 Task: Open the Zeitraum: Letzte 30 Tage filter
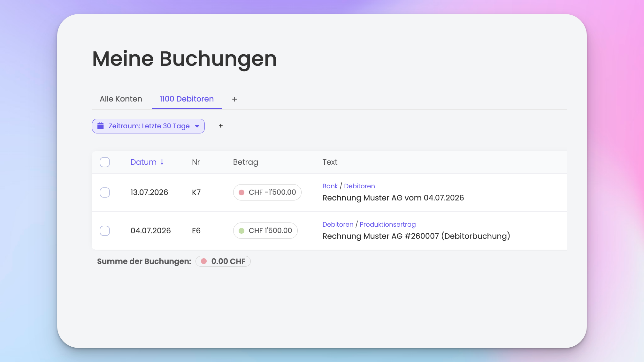point(148,126)
